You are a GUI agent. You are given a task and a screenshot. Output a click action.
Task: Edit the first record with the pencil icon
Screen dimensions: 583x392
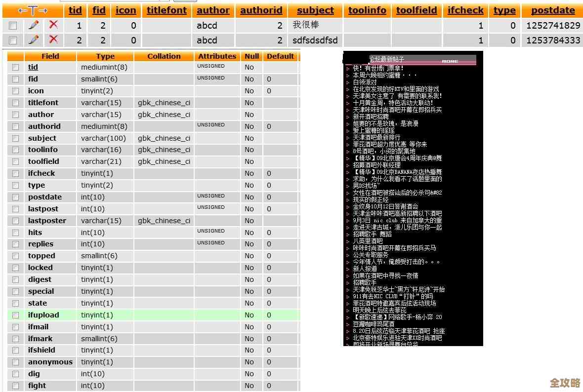click(x=34, y=25)
